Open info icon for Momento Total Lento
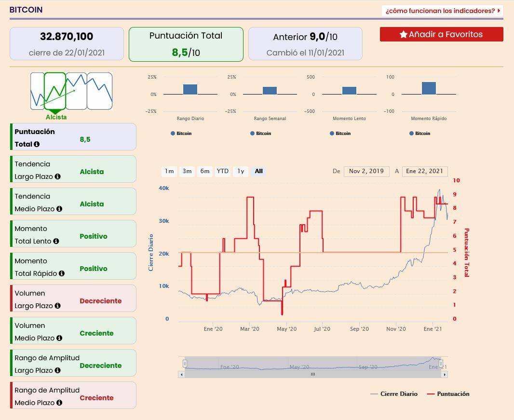The width and height of the screenshot is (514, 420). pos(56,241)
